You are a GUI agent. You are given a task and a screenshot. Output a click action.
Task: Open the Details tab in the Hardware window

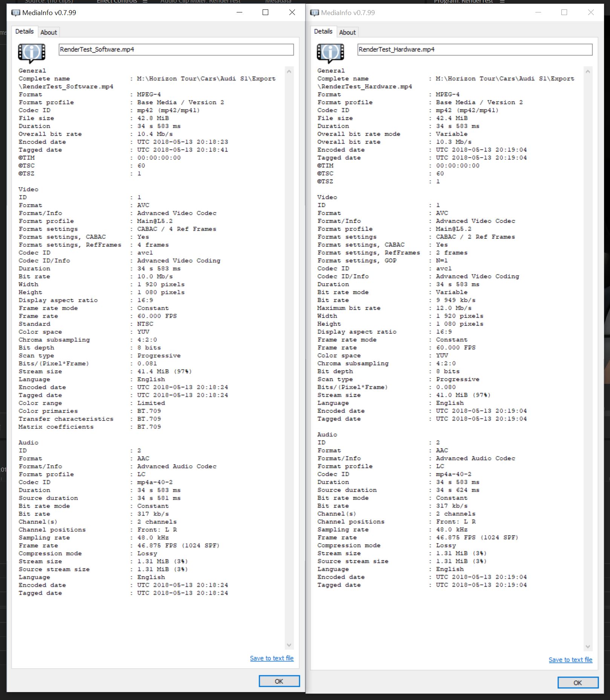coord(323,32)
